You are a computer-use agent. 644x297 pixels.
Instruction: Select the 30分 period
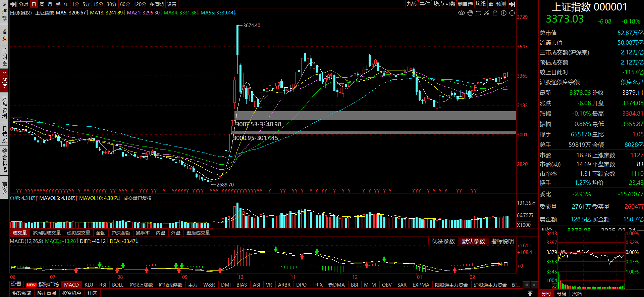[x=112, y=4]
